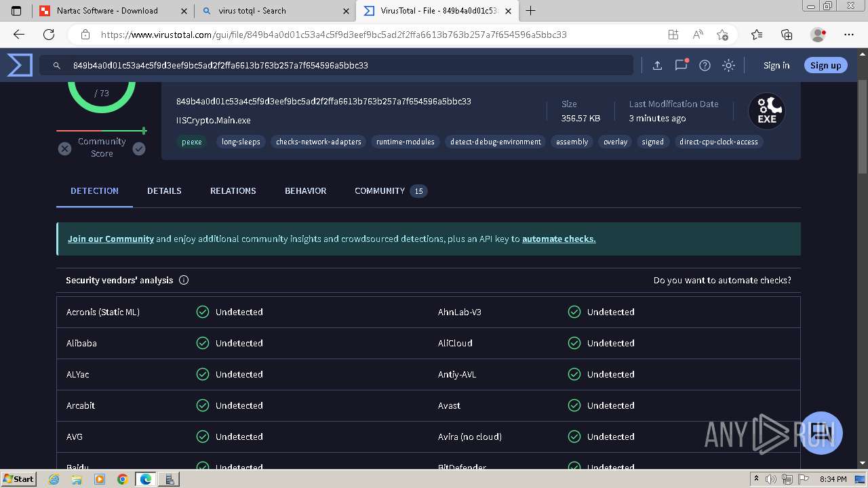Switch to the DETECTION tab
This screenshot has height=488, width=868.
[x=94, y=191]
